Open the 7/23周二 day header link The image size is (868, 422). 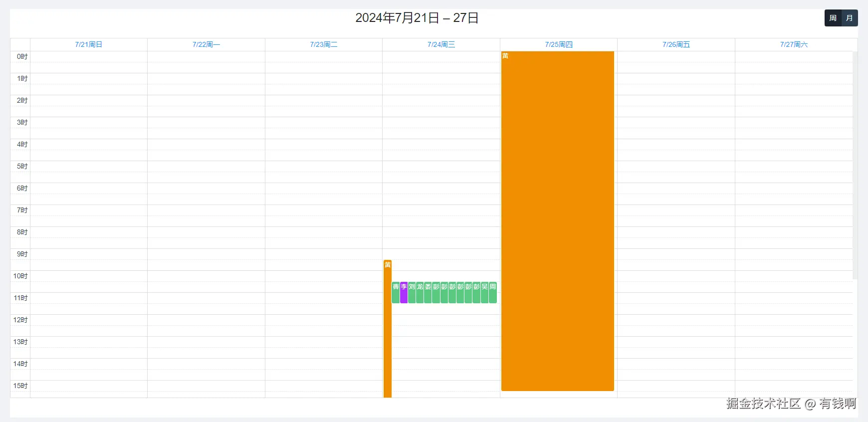(x=324, y=44)
